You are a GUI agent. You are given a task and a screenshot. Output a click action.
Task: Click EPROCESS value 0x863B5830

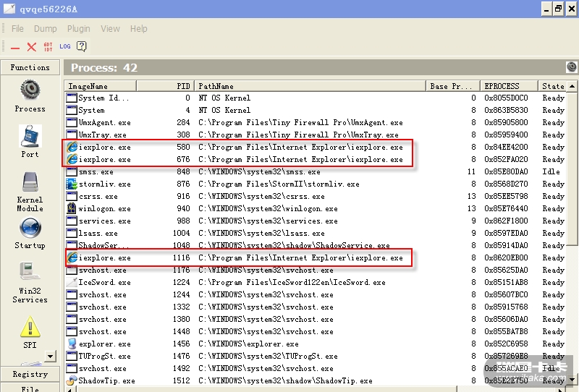(506, 110)
